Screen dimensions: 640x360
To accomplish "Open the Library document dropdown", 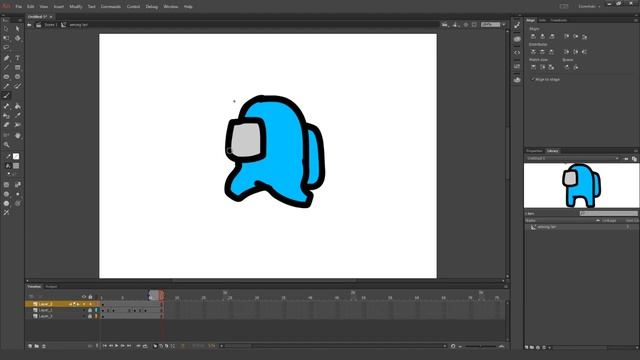I will pyautogui.click(x=573, y=158).
